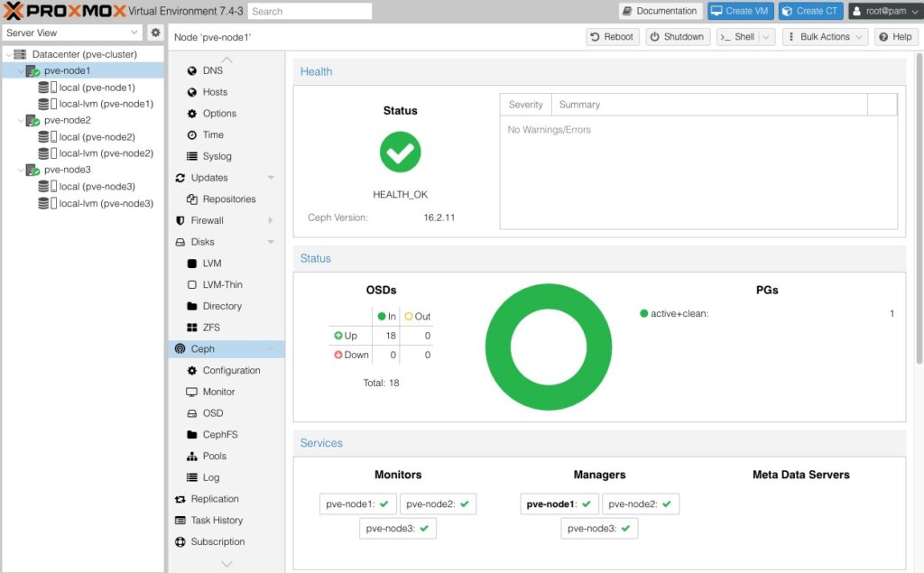Screen dimensions: 924x573
Task: Click the Shutdown button
Action: 678,37
